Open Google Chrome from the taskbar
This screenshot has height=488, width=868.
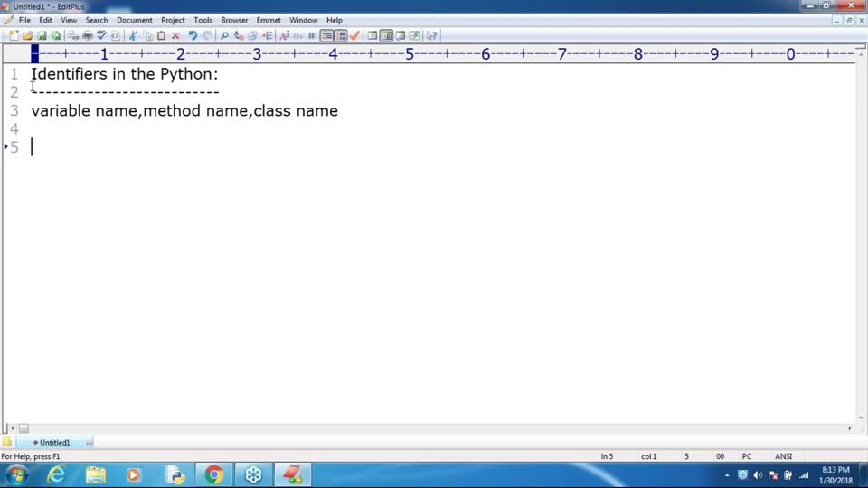coord(213,475)
